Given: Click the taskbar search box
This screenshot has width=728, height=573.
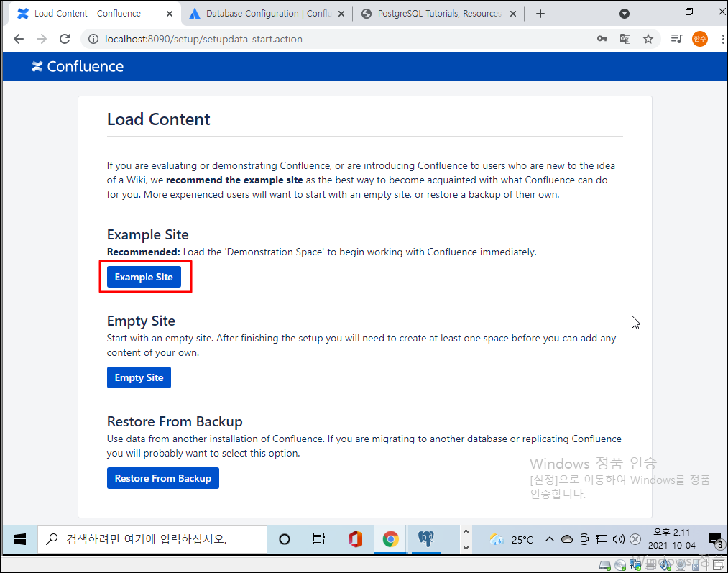Looking at the screenshot, I should point(152,539).
